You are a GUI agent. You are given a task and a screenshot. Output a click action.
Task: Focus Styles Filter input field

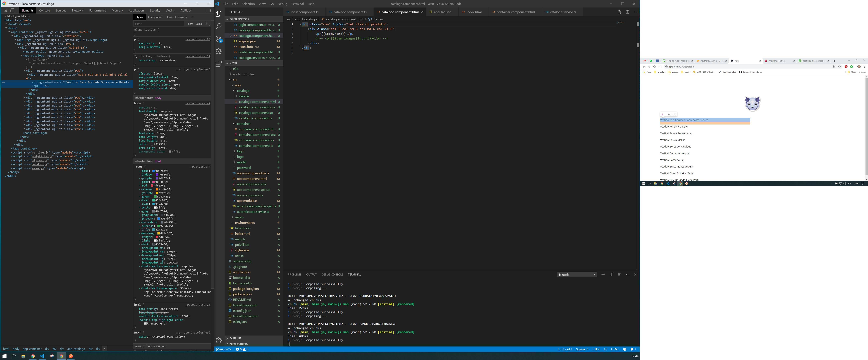click(x=159, y=24)
